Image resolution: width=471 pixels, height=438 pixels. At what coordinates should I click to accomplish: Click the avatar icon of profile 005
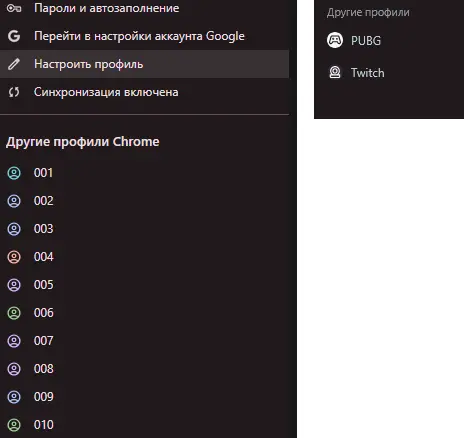coord(14,285)
